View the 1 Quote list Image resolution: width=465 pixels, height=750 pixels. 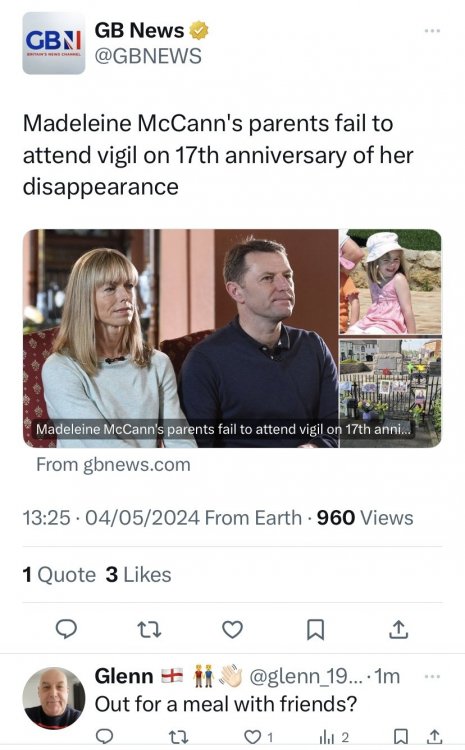pyautogui.click(x=59, y=575)
